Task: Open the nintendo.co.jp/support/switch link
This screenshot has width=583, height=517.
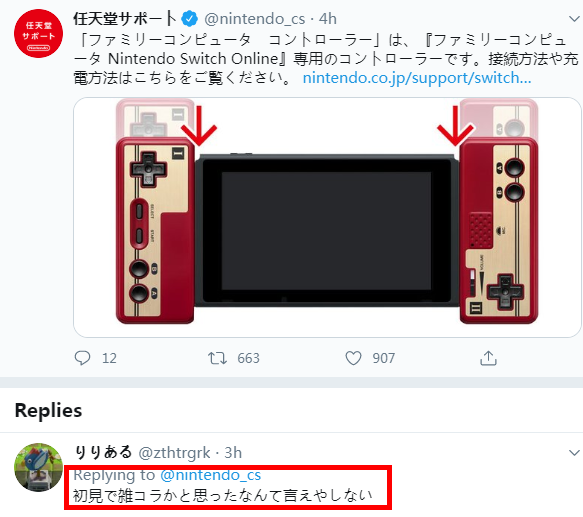Action: click(417, 78)
